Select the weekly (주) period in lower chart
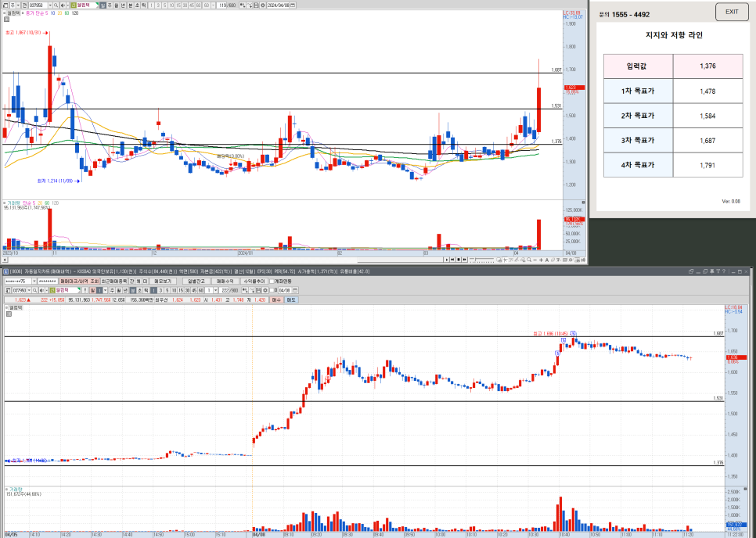756x538 pixels. coord(113,290)
